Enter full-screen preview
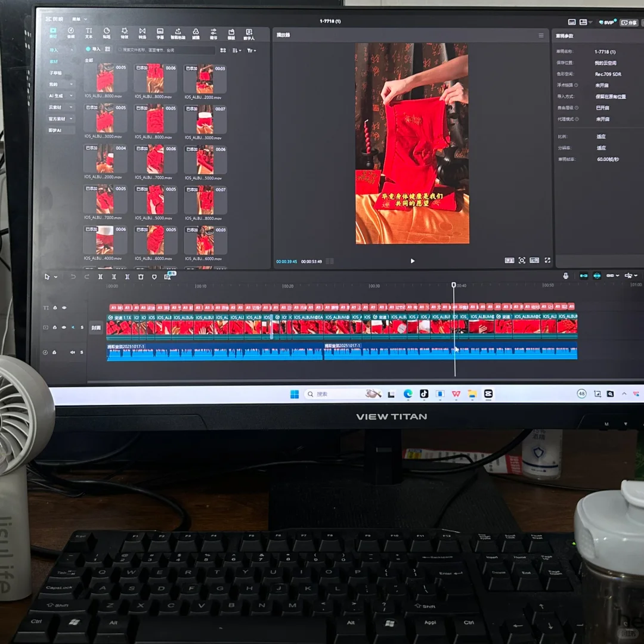This screenshot has width=644, height=644. pos(547,261)
